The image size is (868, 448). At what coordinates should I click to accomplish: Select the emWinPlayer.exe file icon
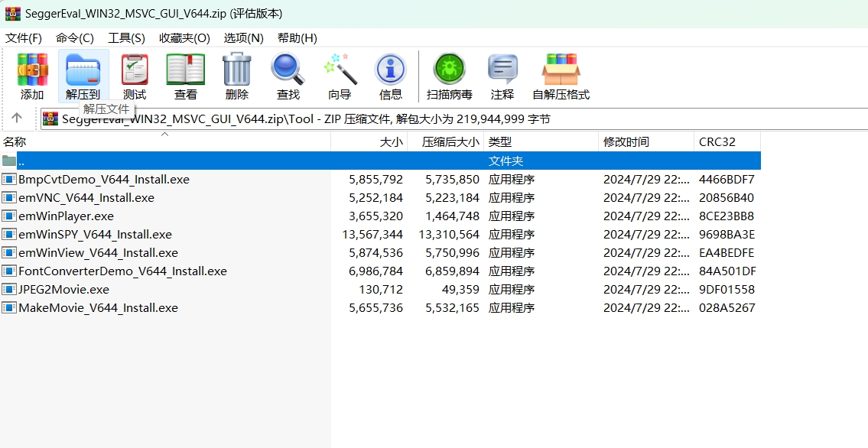(x=9, y=216)
